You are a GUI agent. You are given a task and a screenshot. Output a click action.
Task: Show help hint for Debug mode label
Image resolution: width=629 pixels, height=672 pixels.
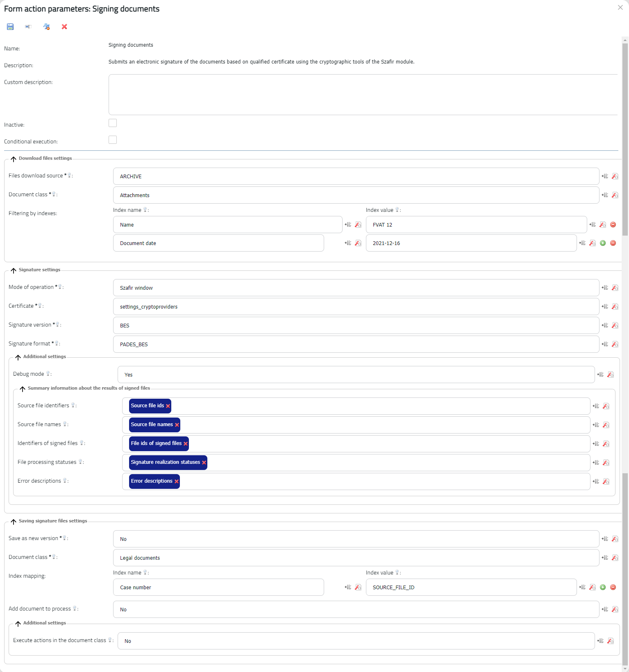pyautogui.click(x=48, y=374)
